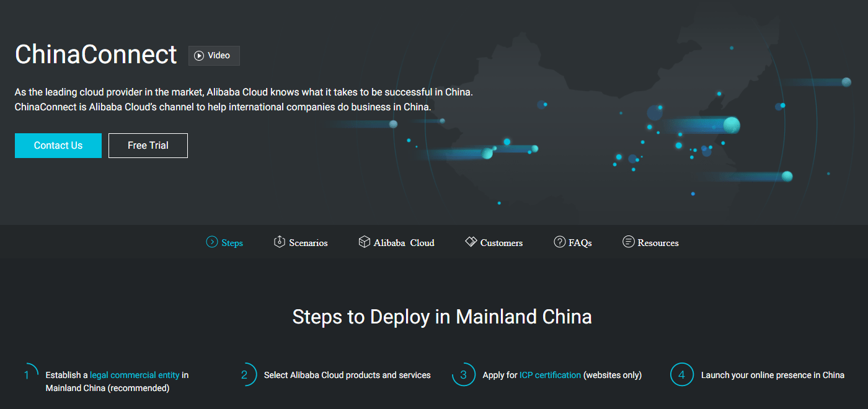
Task: Click the Scenarios hexagon icon
Action: coord(279,242)
